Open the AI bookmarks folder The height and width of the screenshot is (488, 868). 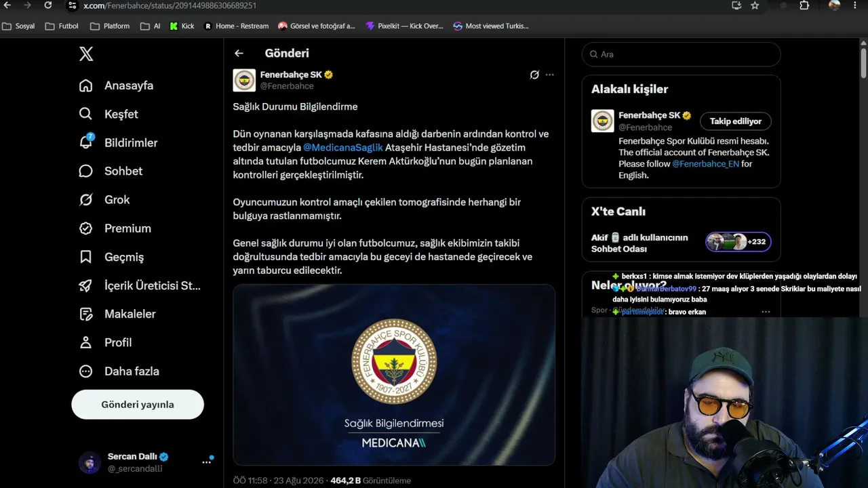click(x=151, y=26)
